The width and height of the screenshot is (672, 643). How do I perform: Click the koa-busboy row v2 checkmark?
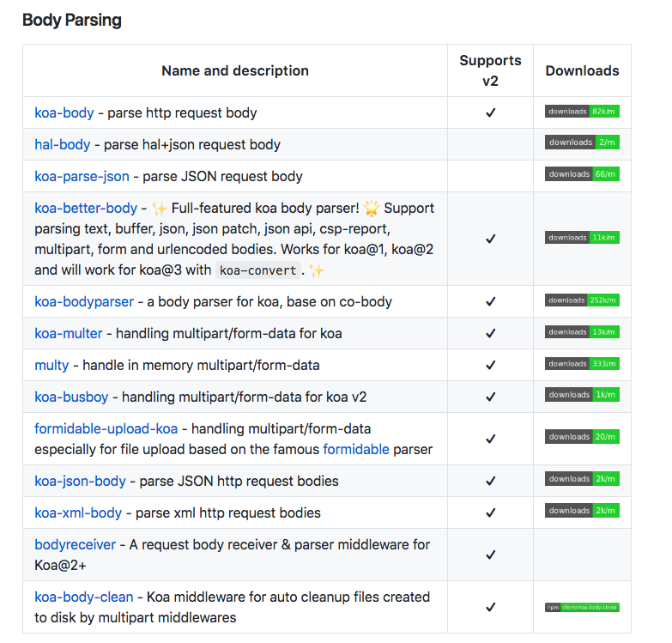point(490,397)
